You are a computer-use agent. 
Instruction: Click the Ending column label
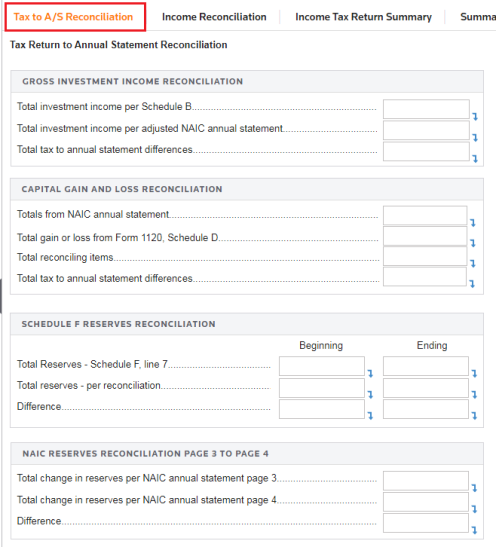click(x=432, y=345)
